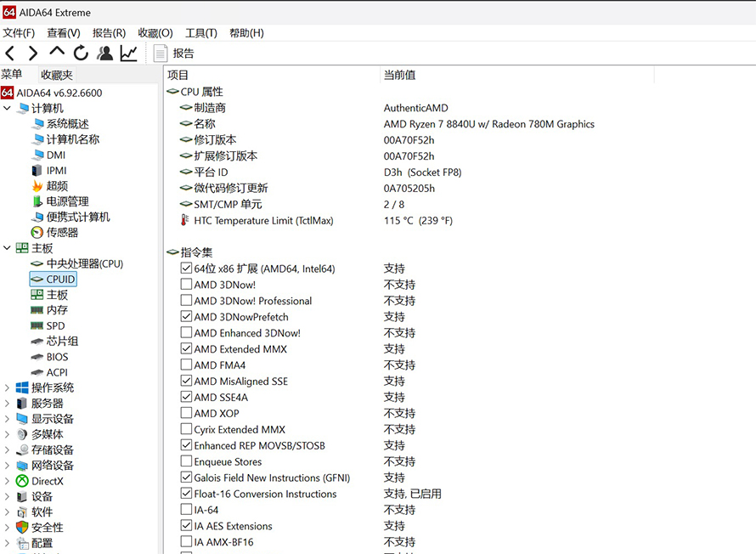
Task: Open the user profile toolbar icon
Action: coord(104,53)
